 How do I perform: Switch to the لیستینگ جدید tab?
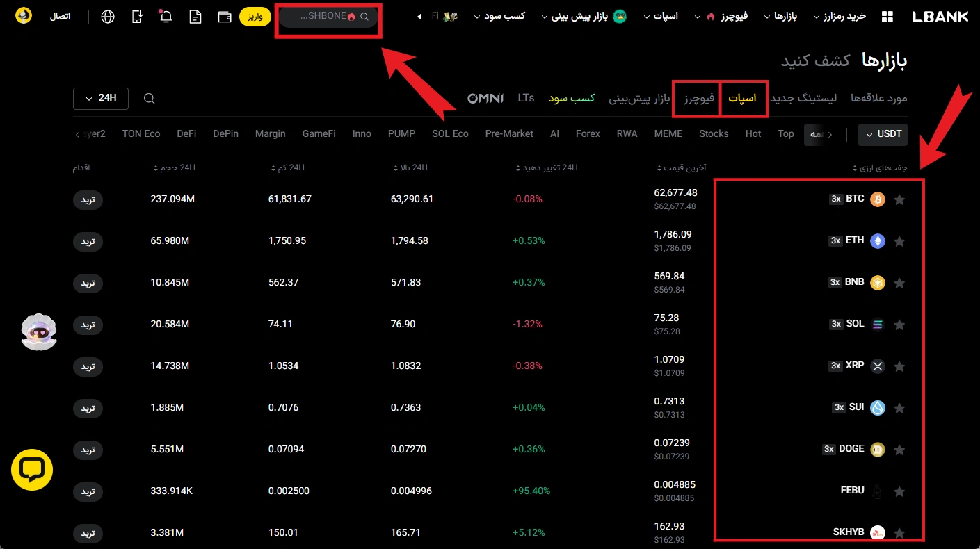click(x=803, y=98)
